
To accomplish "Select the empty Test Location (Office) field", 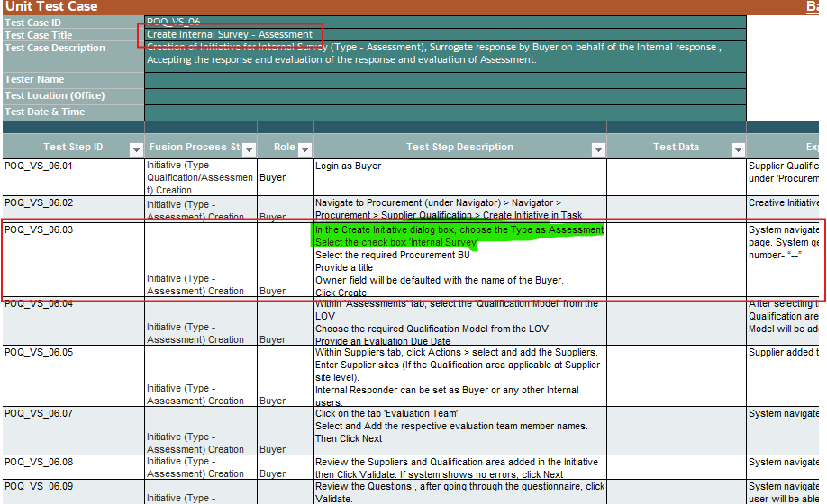I will (x=445, y=96).
